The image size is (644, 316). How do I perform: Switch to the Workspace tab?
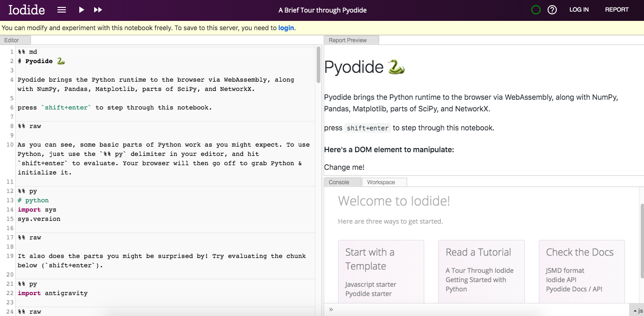381,182
